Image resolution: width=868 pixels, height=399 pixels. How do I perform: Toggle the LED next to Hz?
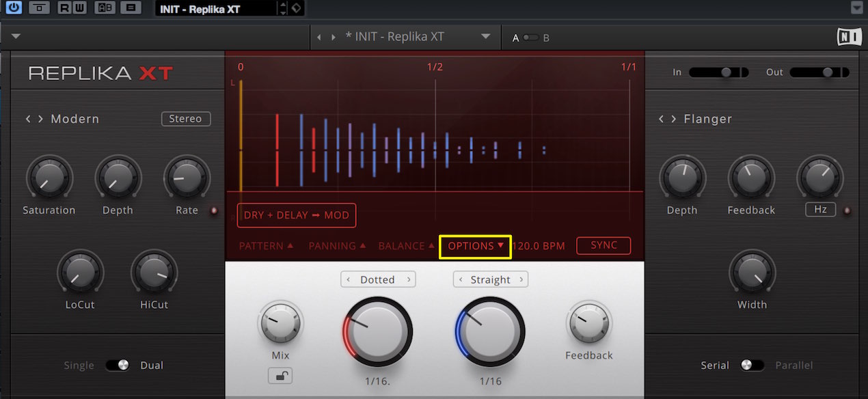point(848,210)
